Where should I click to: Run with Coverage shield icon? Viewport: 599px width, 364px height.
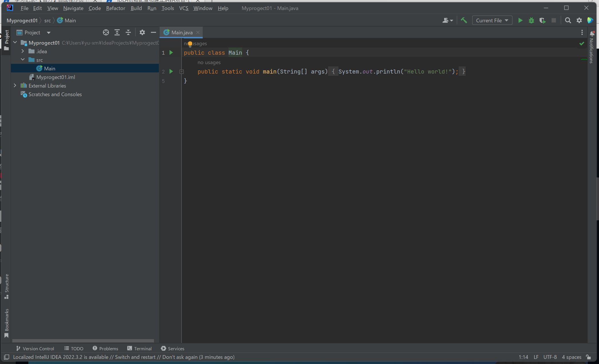point(542,20)
